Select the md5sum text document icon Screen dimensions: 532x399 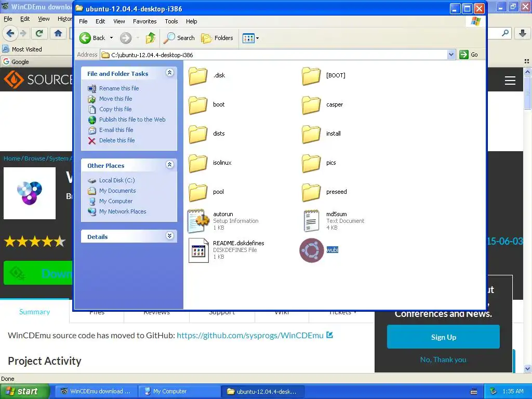[x=312, y=221]
